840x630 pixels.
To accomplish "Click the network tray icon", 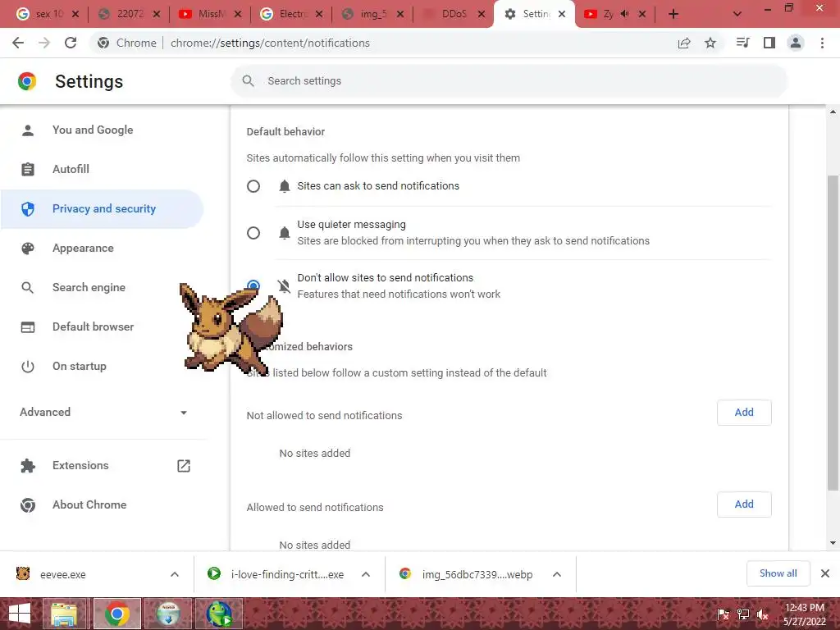I will pos(743,614).
